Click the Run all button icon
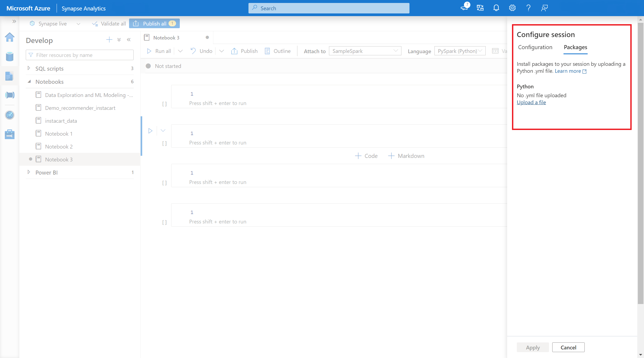Screen dimensions: 644x358 [150, 51]
